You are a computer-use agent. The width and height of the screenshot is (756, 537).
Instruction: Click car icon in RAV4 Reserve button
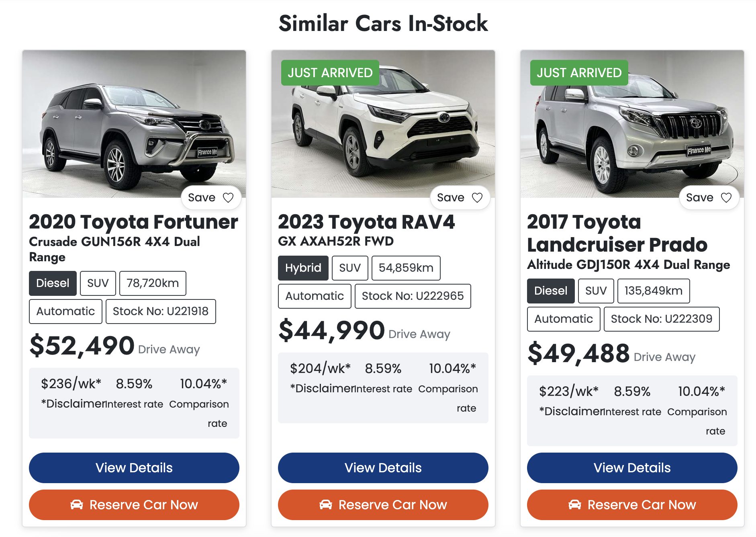(x=326, y=504)
